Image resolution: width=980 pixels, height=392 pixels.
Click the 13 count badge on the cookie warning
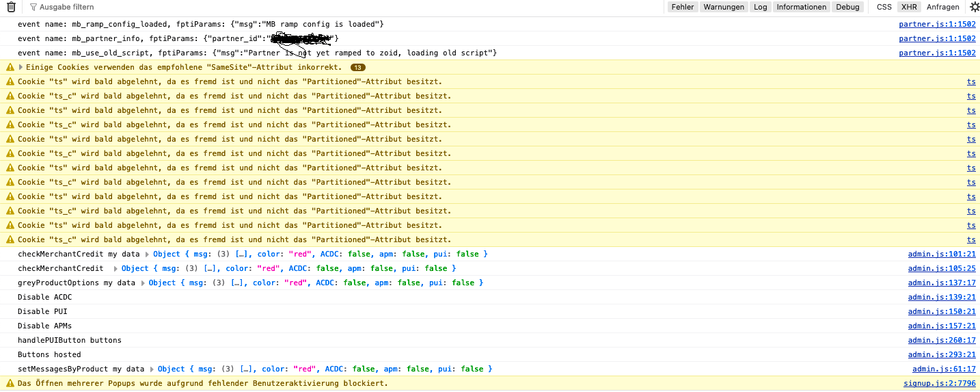point(357,67)
